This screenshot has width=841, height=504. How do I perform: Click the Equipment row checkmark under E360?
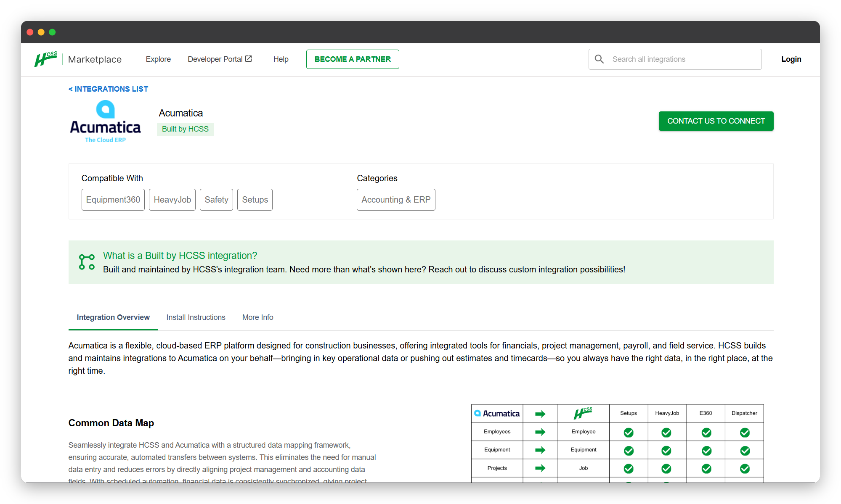[706, 451]
